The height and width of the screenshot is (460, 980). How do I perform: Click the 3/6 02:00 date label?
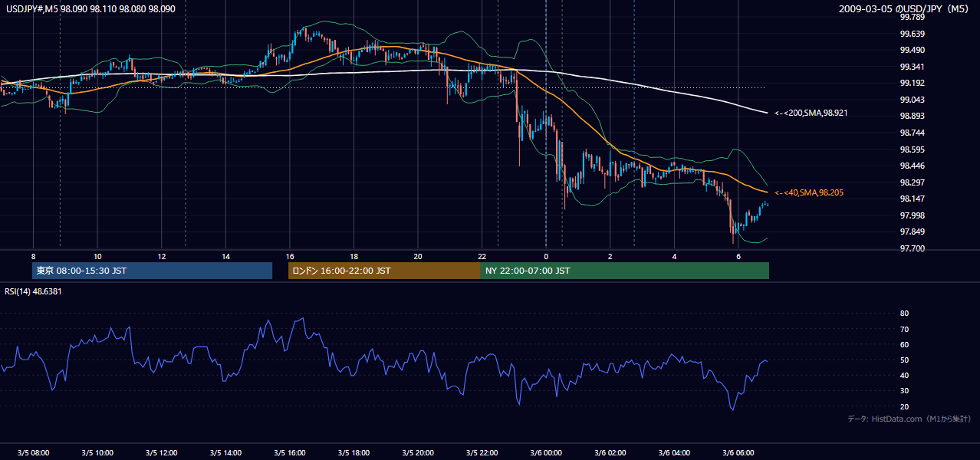coord(610,453)
